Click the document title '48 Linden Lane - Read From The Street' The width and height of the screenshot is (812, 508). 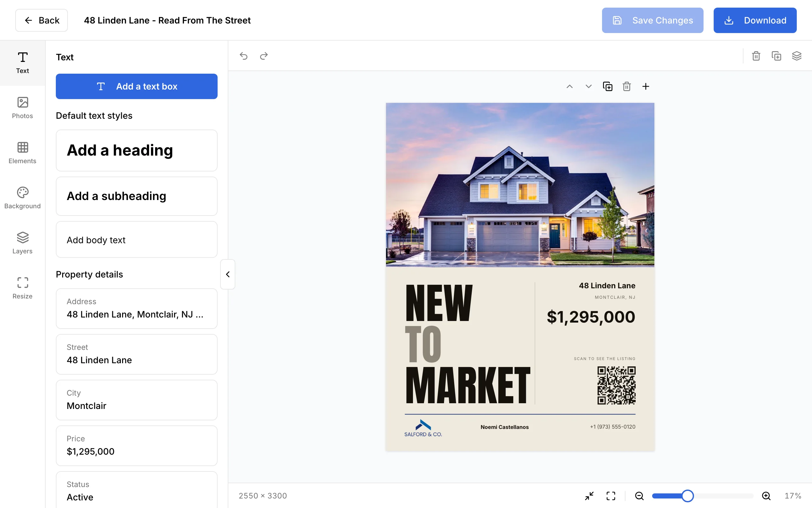[167, 20]
